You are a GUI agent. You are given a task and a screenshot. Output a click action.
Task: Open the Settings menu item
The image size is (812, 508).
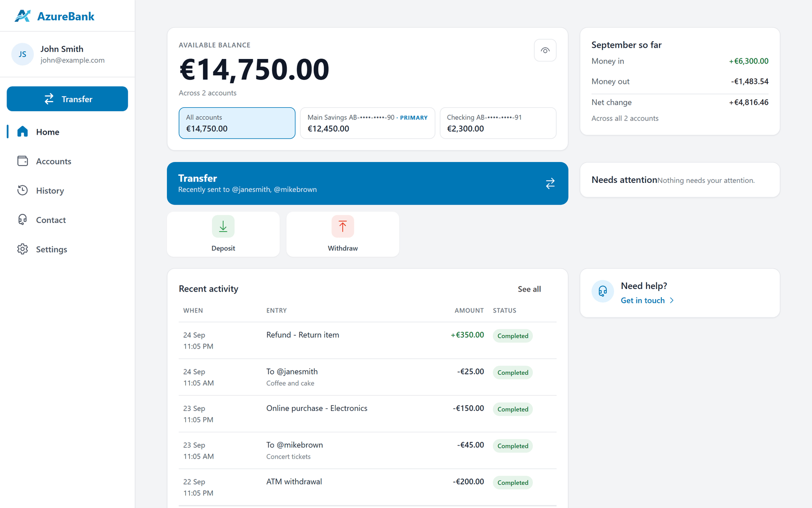point(67,249)
